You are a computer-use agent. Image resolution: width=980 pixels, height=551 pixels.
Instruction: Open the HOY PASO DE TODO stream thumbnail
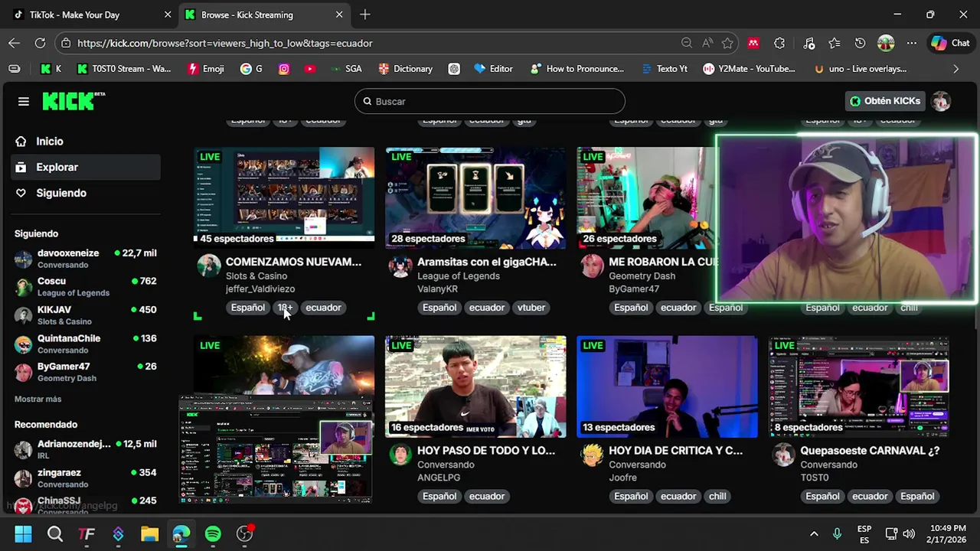point(475,386)
